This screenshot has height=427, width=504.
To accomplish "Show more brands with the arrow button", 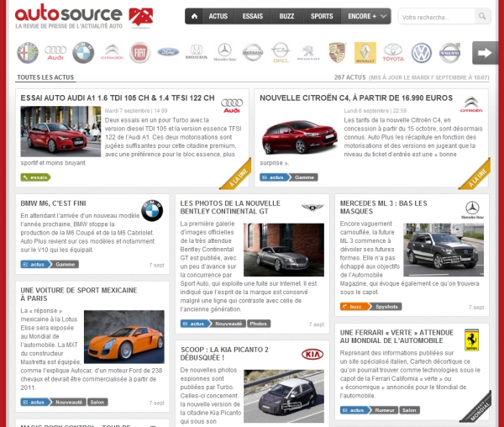I will 485,53.
